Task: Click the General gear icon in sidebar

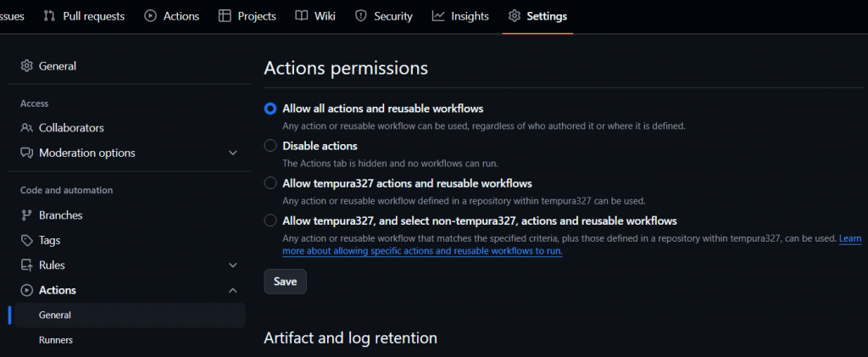Action: pyautogui.click(x=27, y=66)
